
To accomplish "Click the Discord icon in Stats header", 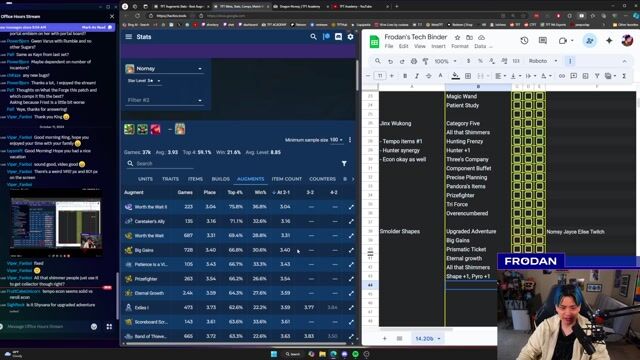I will point(338,37).
